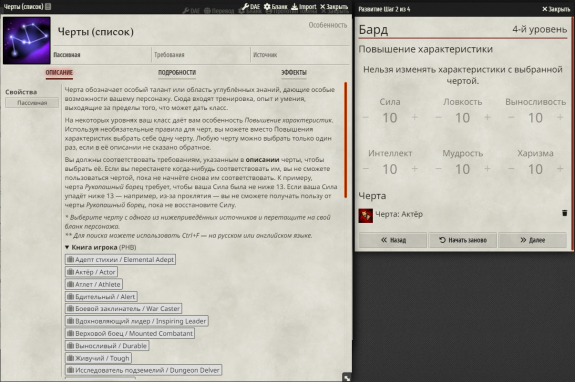Open Бланк gear settings in header

[267, 6]
